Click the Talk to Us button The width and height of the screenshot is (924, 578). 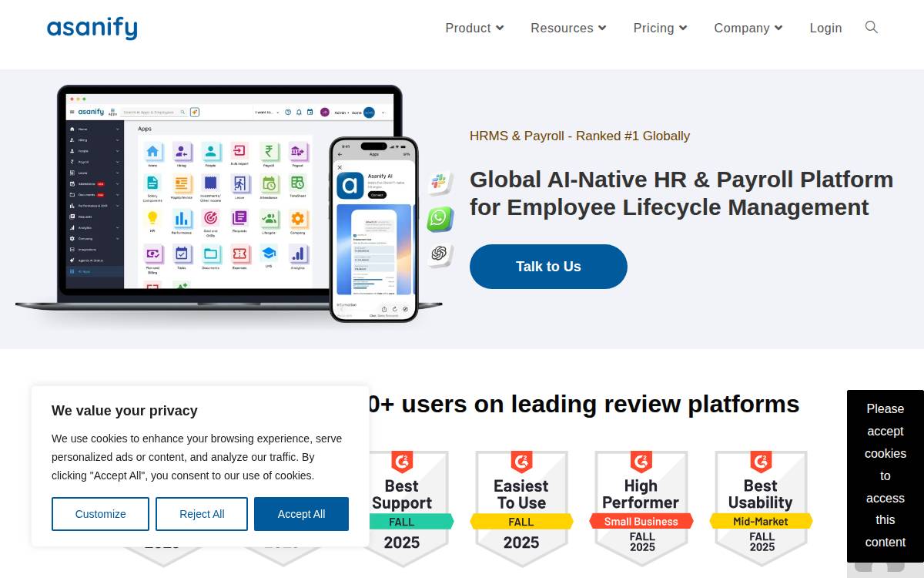click(x=548, y=267)
